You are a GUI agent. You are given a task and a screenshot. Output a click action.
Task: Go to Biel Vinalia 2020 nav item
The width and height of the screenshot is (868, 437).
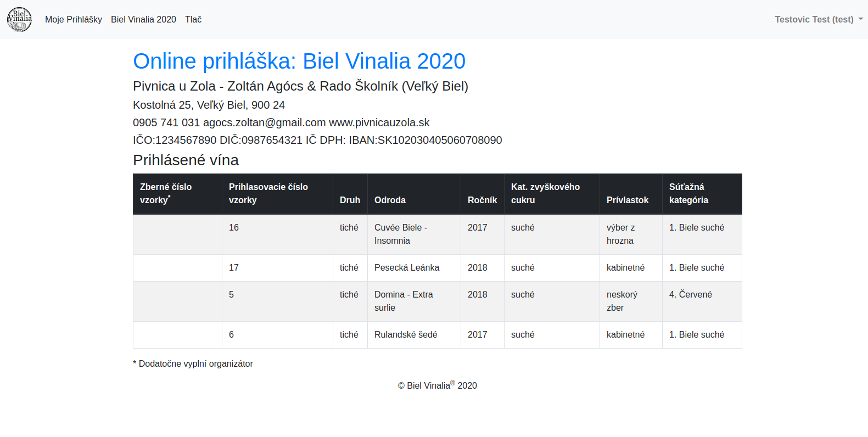coord(143,19)
